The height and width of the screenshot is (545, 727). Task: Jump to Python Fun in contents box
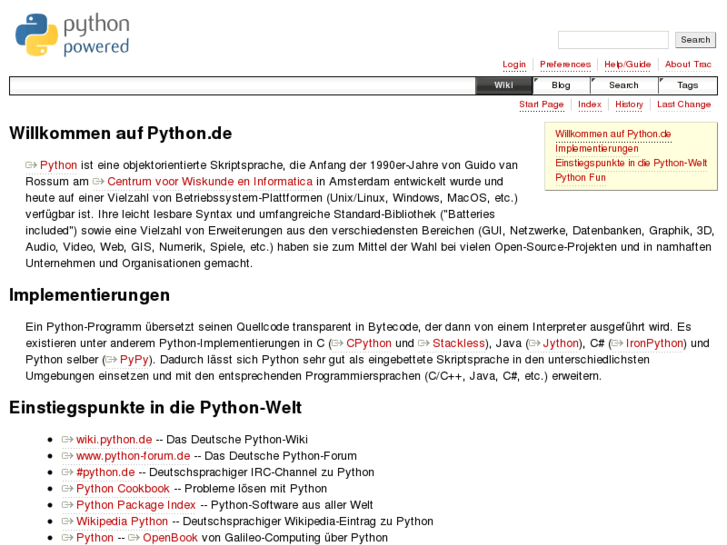tap(580, 178)
